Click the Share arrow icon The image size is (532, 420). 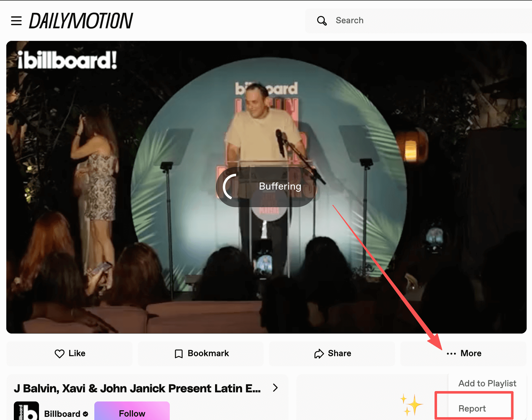(x=319, y=353)
